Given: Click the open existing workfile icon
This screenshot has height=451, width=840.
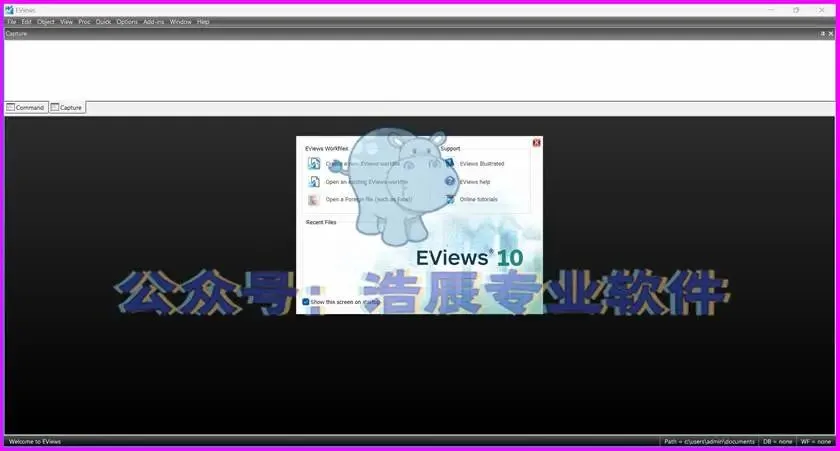Looking at the screenshot, I should point(314,182).
